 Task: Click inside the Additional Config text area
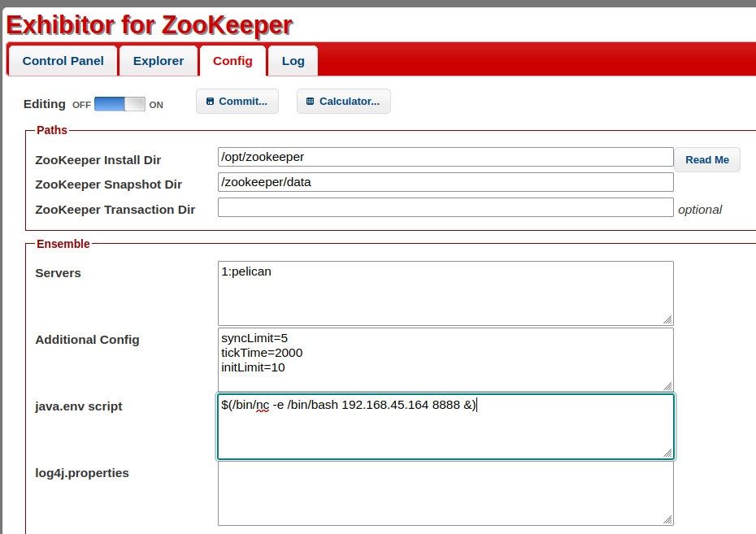(x=445, y=360)
